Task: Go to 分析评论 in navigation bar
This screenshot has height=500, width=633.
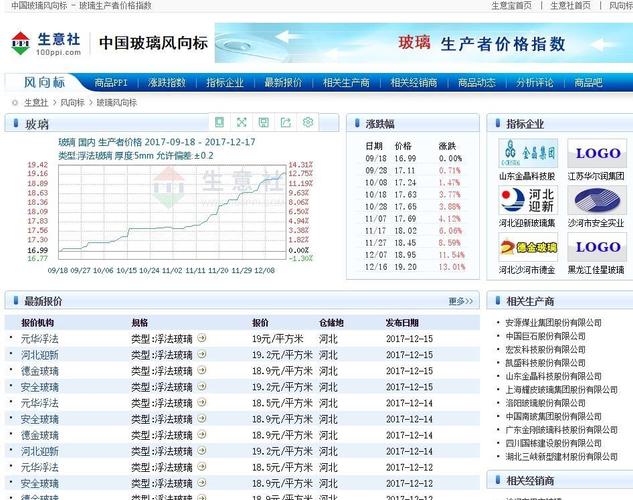Action: 534,83
